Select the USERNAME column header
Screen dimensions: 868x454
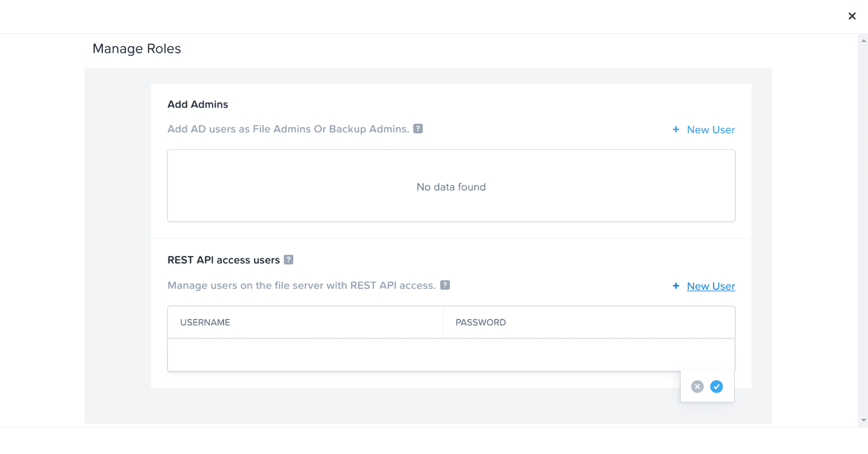click(205, 322)
